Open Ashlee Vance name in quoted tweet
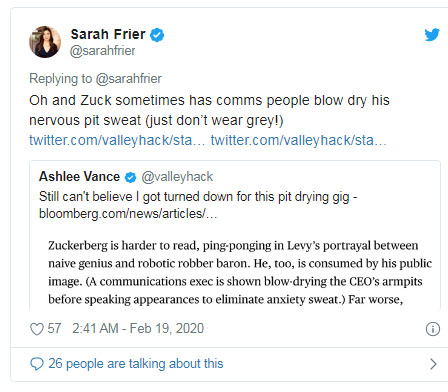 click(x=79, y=176)
